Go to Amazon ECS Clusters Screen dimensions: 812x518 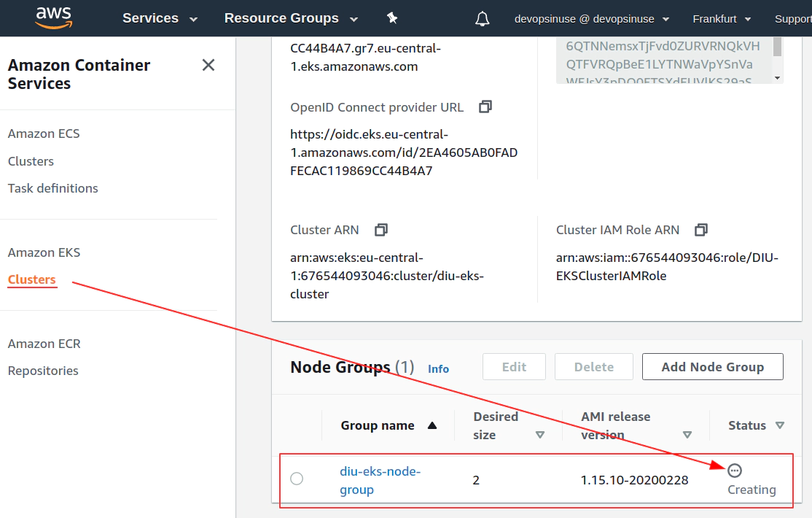tap(31, 161)
